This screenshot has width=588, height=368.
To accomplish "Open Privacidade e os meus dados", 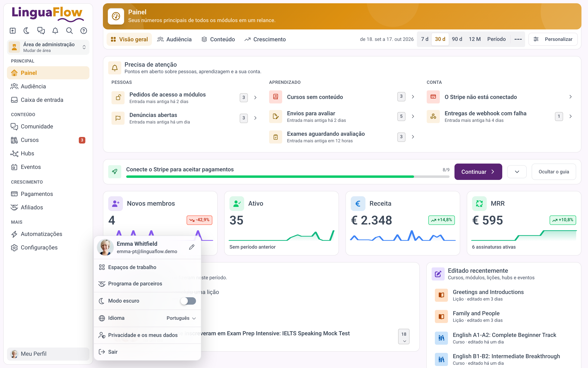I will coord(147,335).
